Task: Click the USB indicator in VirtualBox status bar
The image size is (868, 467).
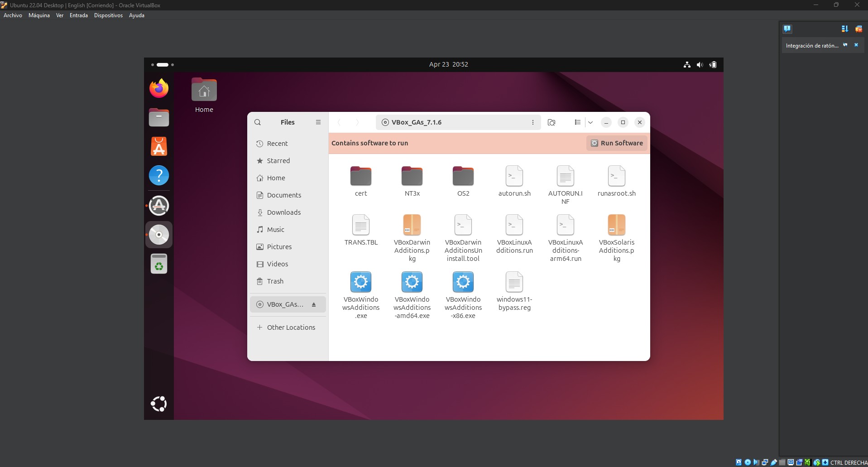Action: click(x=774, y=462)
